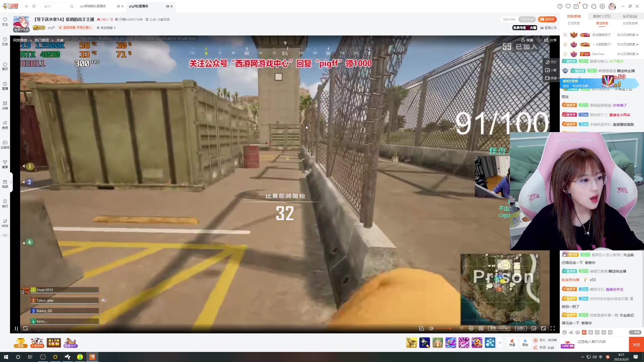Open the Windows Start menu
Image resolution: width=644 pixels, height=362 pixels.
tap(6, 357)
